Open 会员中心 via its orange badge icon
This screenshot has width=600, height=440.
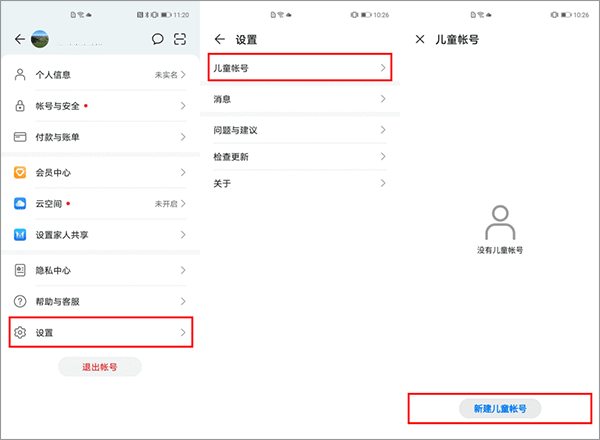(x=20, y=173)
